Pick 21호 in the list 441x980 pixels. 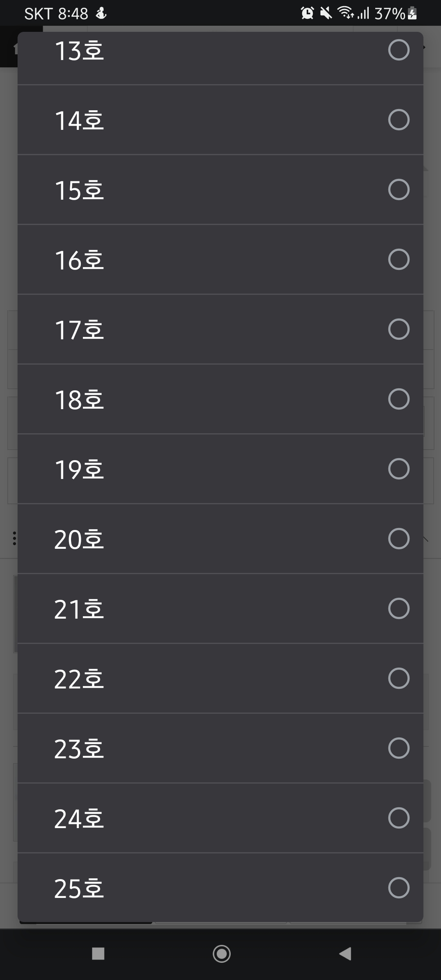click(220, 609)
